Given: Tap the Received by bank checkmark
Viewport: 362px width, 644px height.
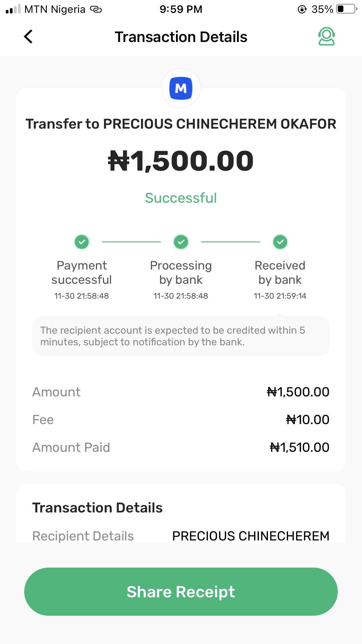Looking at the screenshot, I should click(x=280, y=242).
